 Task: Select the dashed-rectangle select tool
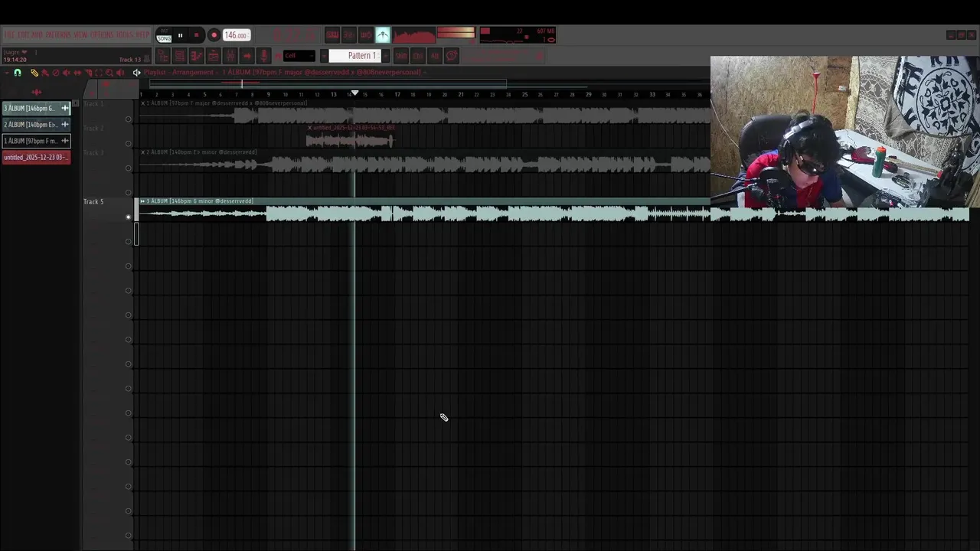tap(99, 73)
